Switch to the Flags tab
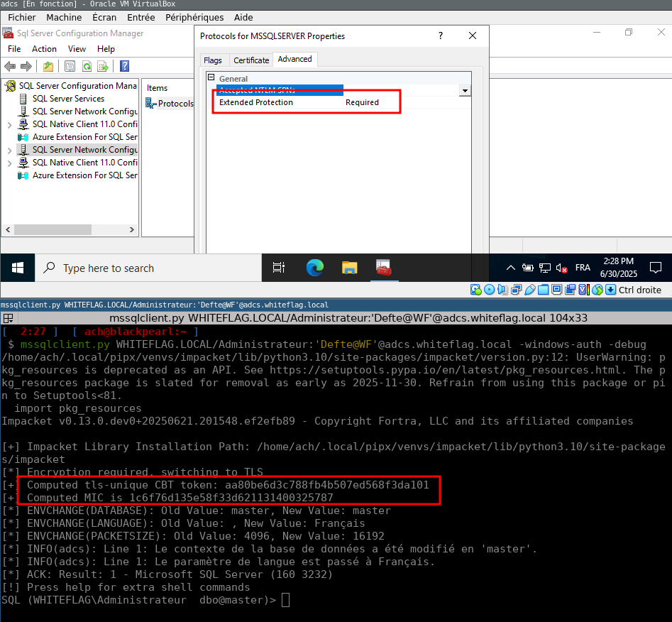 (213, 60)
